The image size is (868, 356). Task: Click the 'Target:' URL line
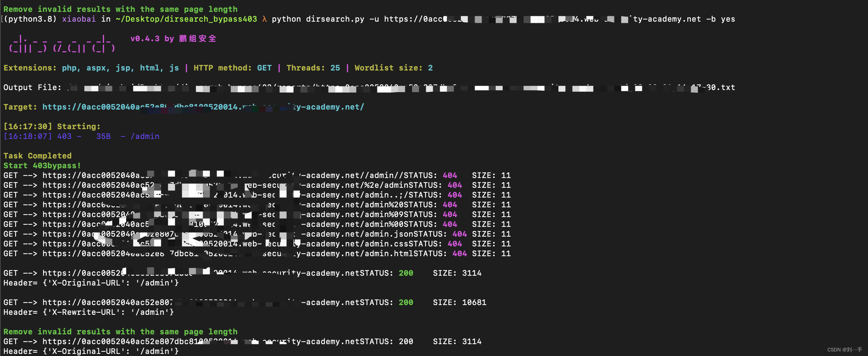pyautogui.click(x=184, y=107)
